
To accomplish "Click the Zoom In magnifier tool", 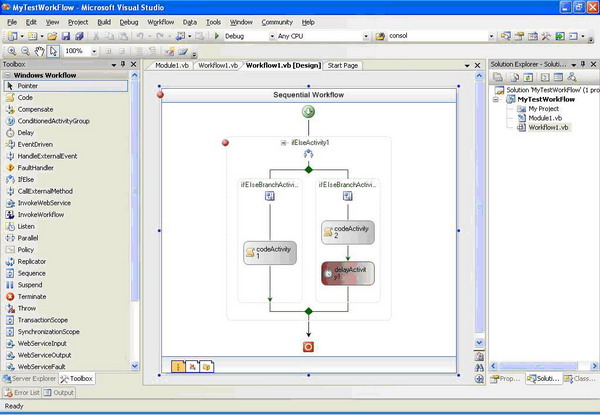I will 12,51.
